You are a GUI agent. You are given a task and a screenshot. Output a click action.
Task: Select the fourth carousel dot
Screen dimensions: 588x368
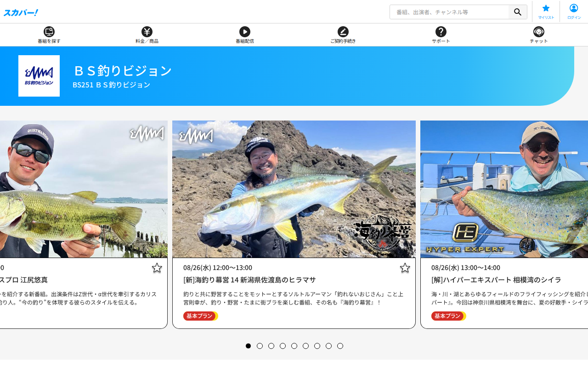click(x=283, y=346)
